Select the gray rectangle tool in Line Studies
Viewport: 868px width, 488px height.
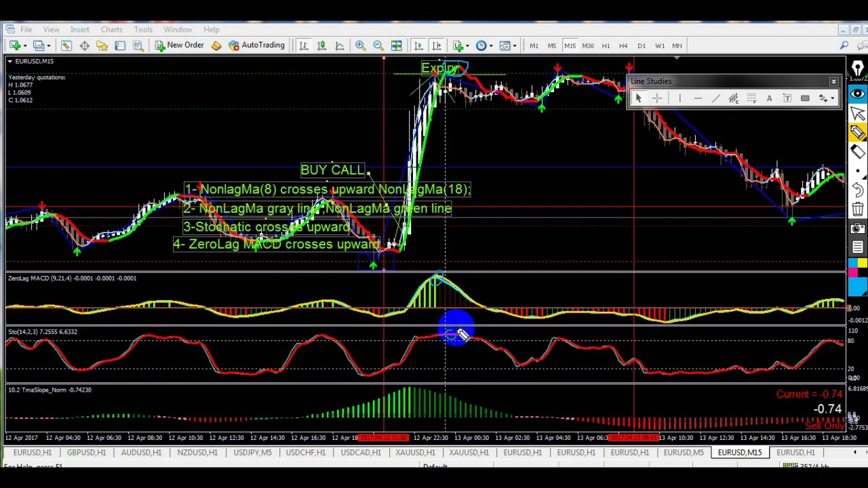click(x=805, y=99)
